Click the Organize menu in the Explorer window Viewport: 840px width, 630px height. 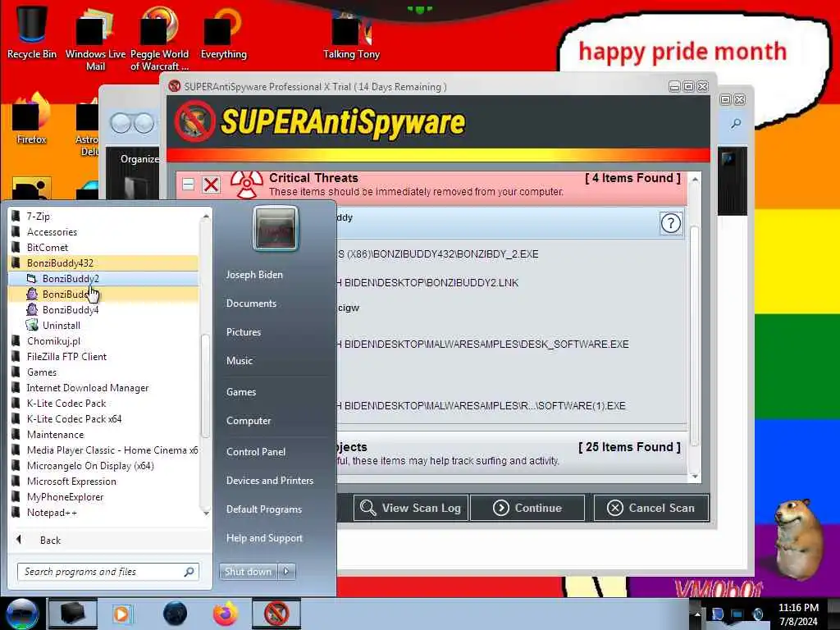tap(139, 159)
